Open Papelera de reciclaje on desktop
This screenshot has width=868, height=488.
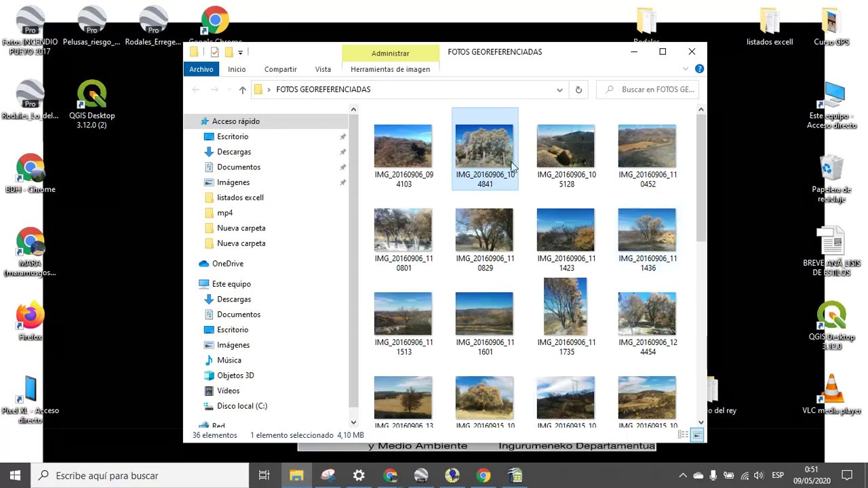832,178
